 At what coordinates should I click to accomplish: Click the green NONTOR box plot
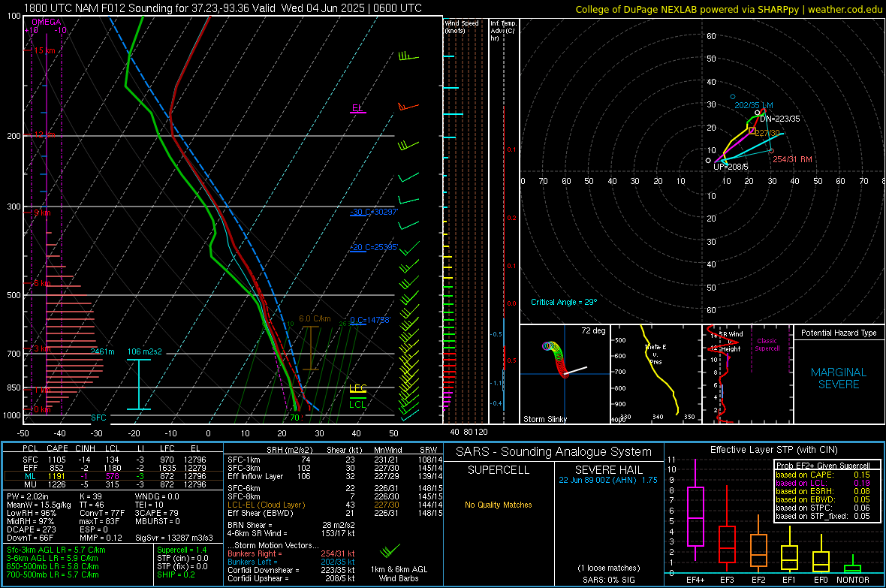(853, 565)
